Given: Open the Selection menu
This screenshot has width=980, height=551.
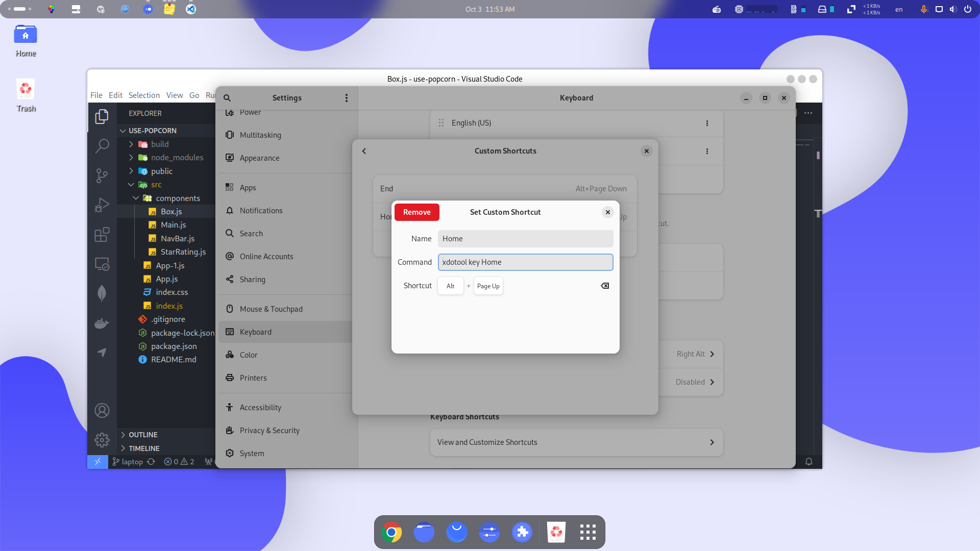Looking at the screenshot, I should click(x=144, y=95).
